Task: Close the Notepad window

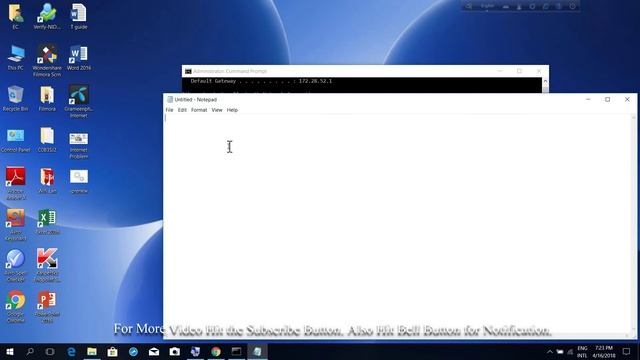Action: tap(627, 99)
